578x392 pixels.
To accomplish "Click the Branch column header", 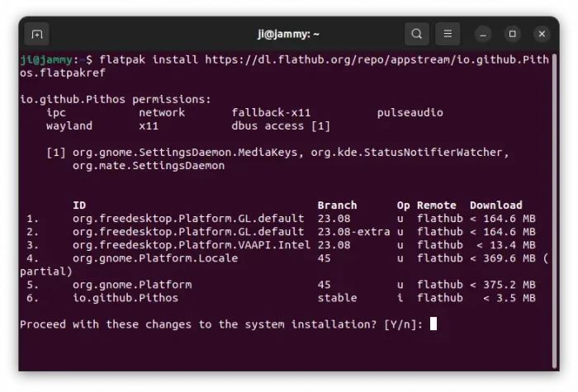I will coord(337,205).
